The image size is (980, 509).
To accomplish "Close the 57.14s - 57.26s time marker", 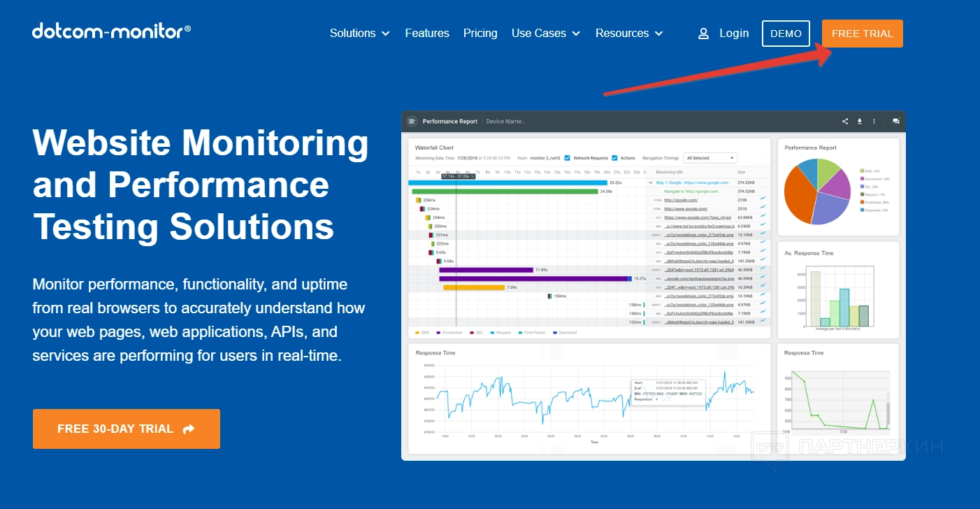I will click(x=473, y=176).
